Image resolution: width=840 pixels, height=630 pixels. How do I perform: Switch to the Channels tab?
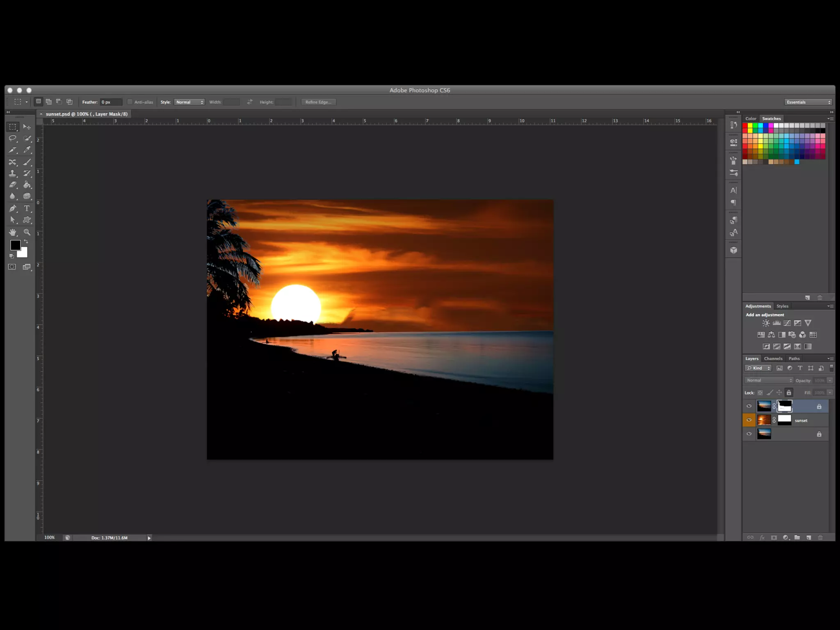coord(773,358)
